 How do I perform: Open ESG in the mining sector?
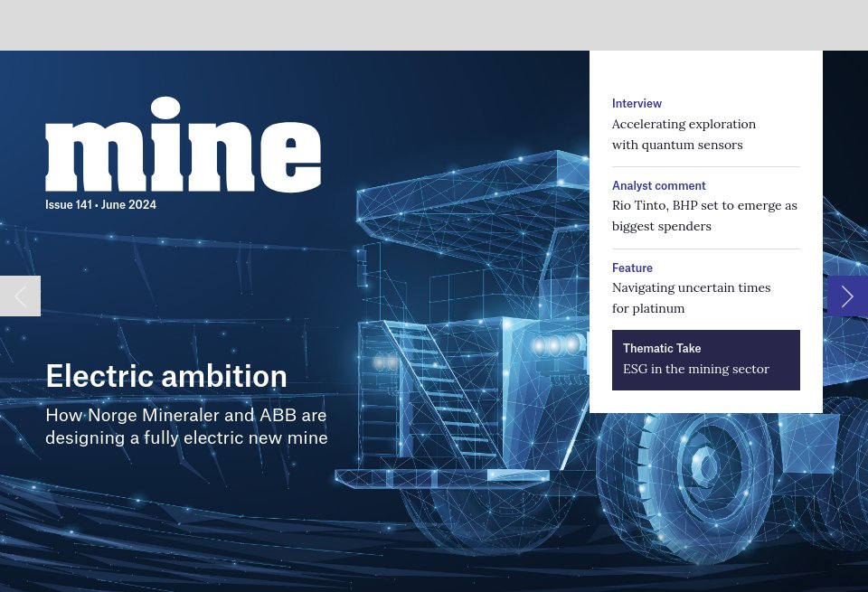point(696,369)
